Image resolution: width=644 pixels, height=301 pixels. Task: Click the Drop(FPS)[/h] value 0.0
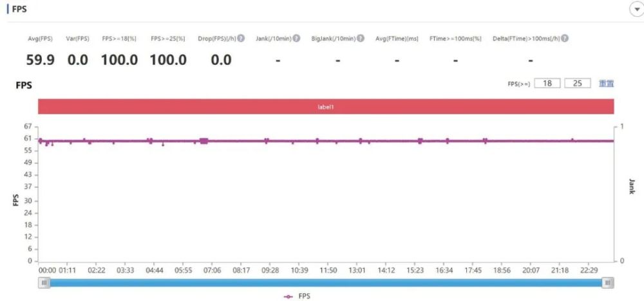221,60
